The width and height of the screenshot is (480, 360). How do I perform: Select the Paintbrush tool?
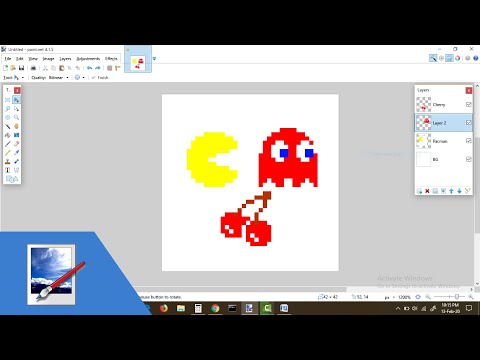coord(8,144)
